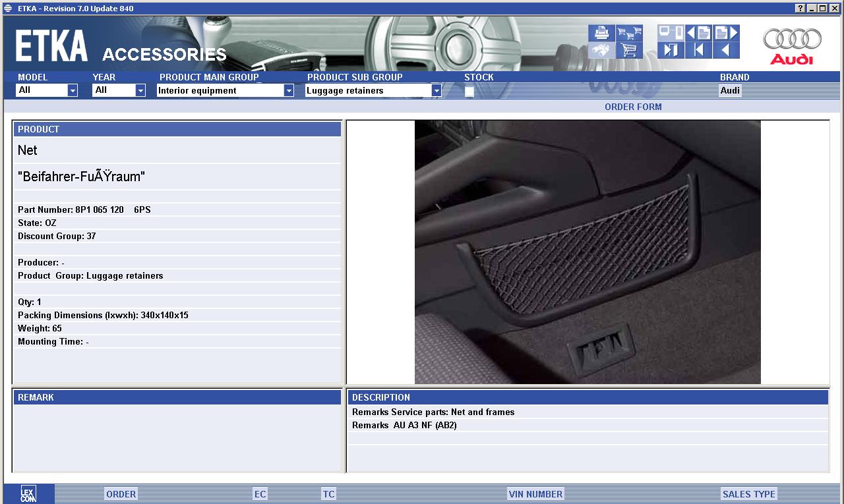Image resolution: width=844 pixels, height=504 pixels.
Task: Toggle the STOCK checkbox
Action: 469,91
